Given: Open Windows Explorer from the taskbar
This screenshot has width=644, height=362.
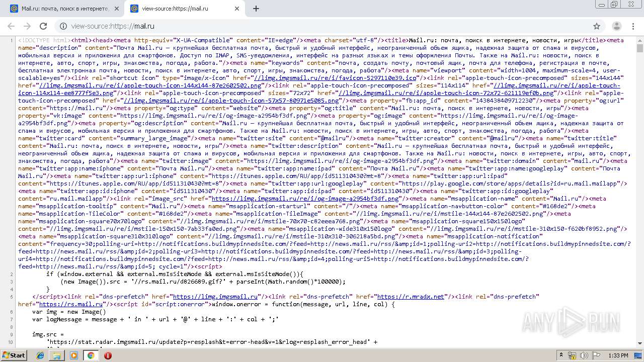Looking at the screenshot, I should [x=57, y=355].
